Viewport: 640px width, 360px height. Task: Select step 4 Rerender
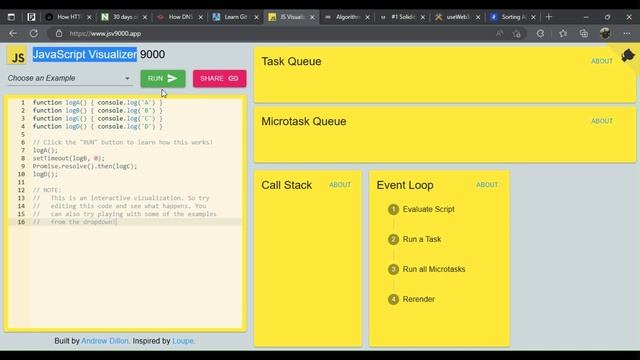click(x=411, y=299)
